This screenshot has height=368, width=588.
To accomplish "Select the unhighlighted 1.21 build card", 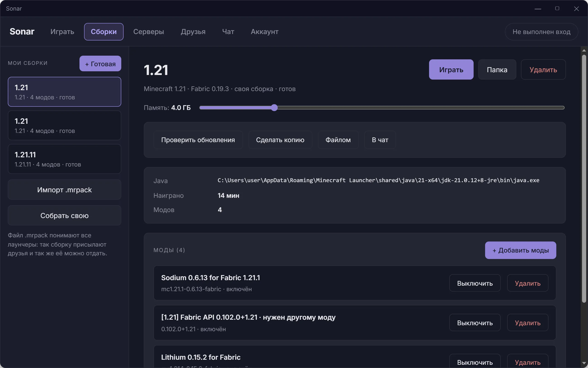I will pyautogui.click(x=64, y=125).
